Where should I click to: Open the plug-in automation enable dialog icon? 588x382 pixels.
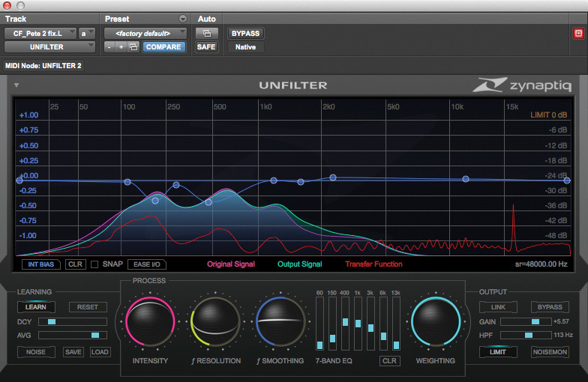click(205, 34)
